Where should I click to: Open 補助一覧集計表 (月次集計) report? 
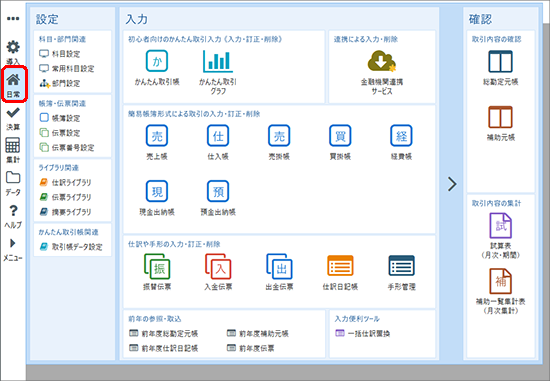click(x=501, y=281)
